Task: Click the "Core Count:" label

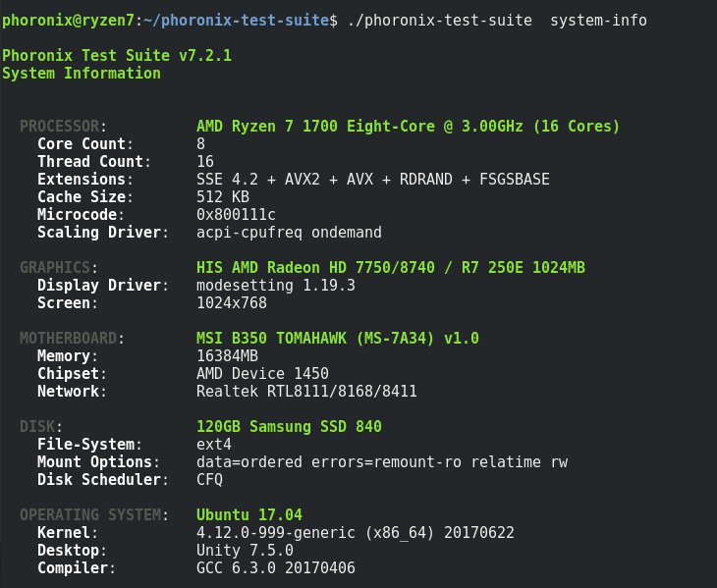Action: tap(85, 144)
